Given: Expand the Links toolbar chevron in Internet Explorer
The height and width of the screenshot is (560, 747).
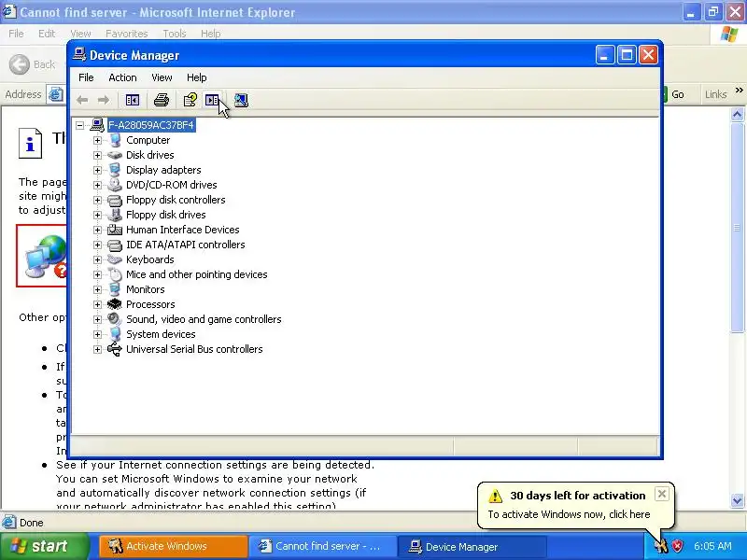Looking at the screenshot, I should click(x=739, y=91).
